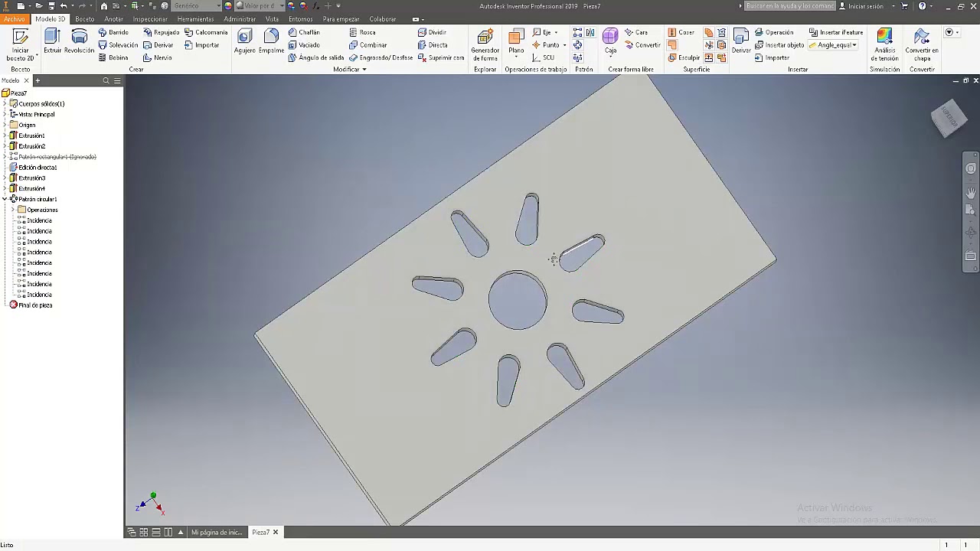This screenshot has width=980, height=551.
Task: Select the Revolución tool
Action: click(x=79, y=41)
